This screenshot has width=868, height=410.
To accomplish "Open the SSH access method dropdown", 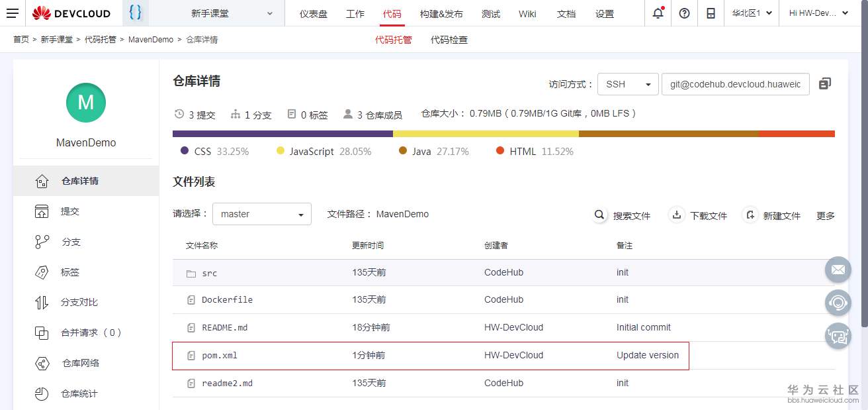I will tap(627, 83).
